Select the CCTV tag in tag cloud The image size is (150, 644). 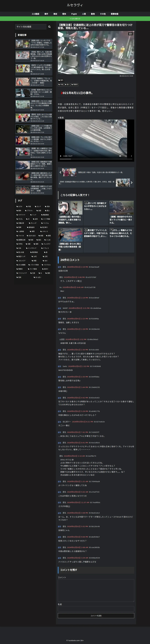click(x=20, y=206)
